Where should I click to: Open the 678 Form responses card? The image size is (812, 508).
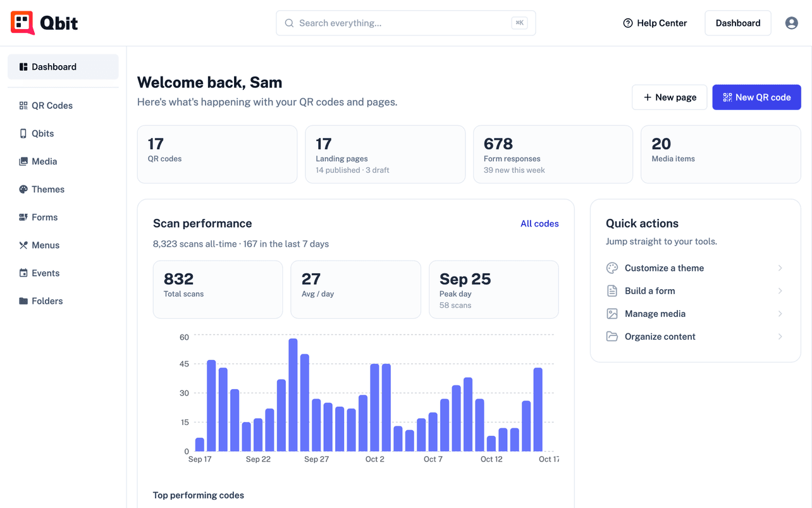point(553,154)
